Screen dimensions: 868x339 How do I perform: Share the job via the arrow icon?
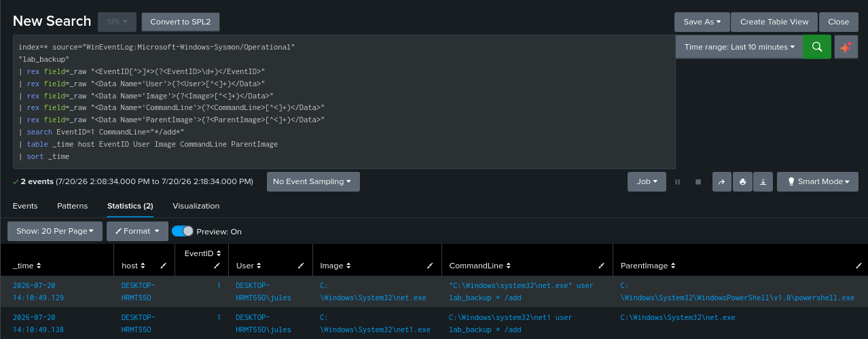click(722, 182)
